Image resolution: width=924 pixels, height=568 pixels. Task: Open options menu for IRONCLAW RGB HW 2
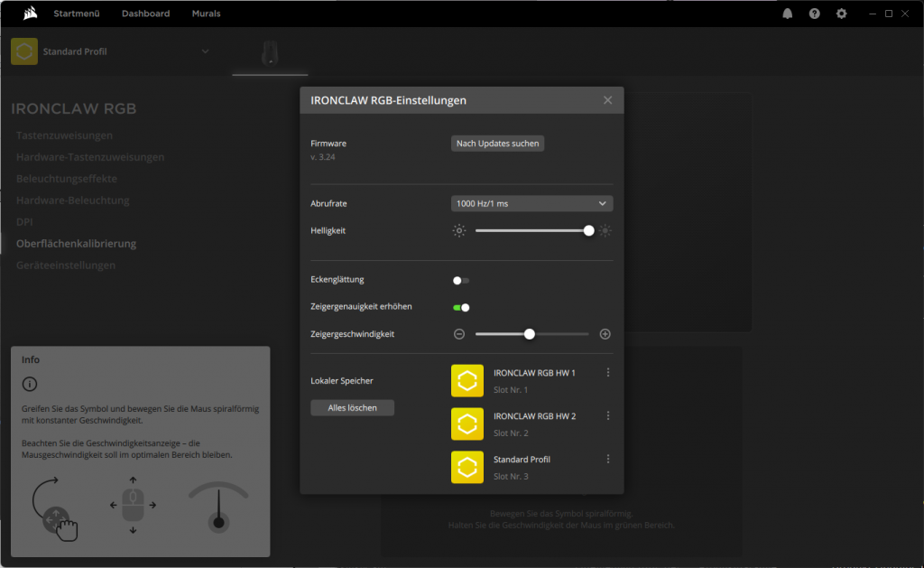pyautogui.click(x=608, y=415)
